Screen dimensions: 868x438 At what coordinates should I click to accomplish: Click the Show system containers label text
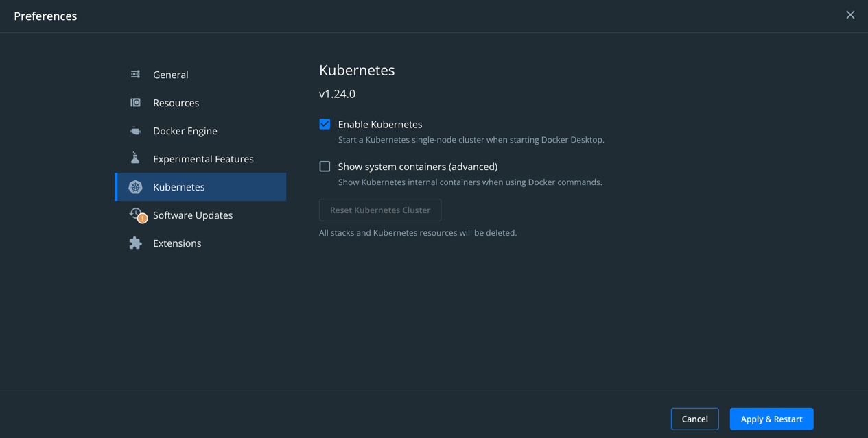pos(418,167)
